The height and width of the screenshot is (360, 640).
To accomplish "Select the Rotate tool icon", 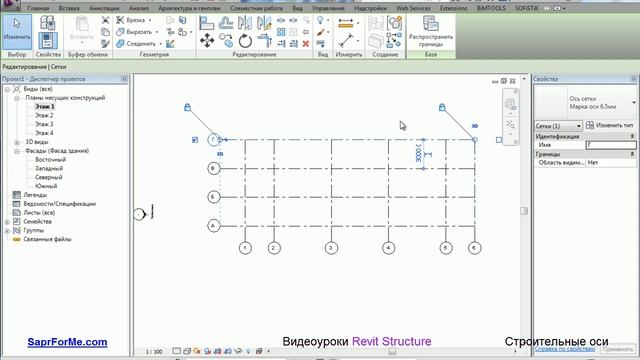I will pyautogui.click(x=245, y=41).
